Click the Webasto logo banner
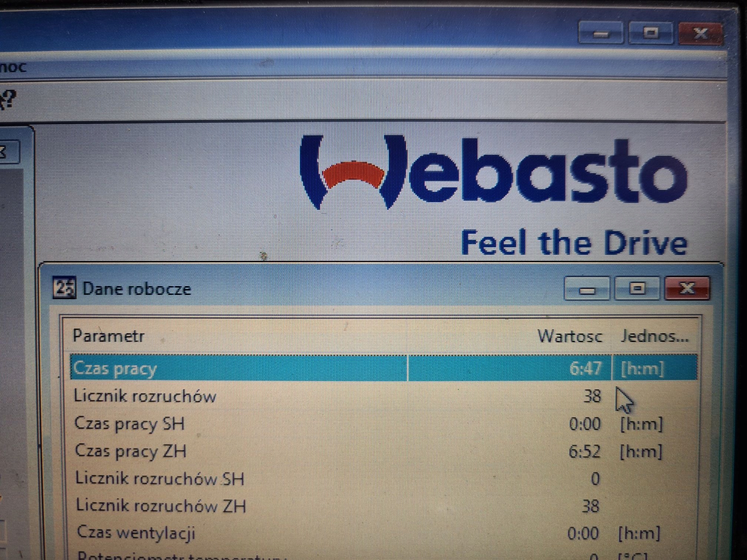This screenshot has width=747, height=560. pos(493,194)
